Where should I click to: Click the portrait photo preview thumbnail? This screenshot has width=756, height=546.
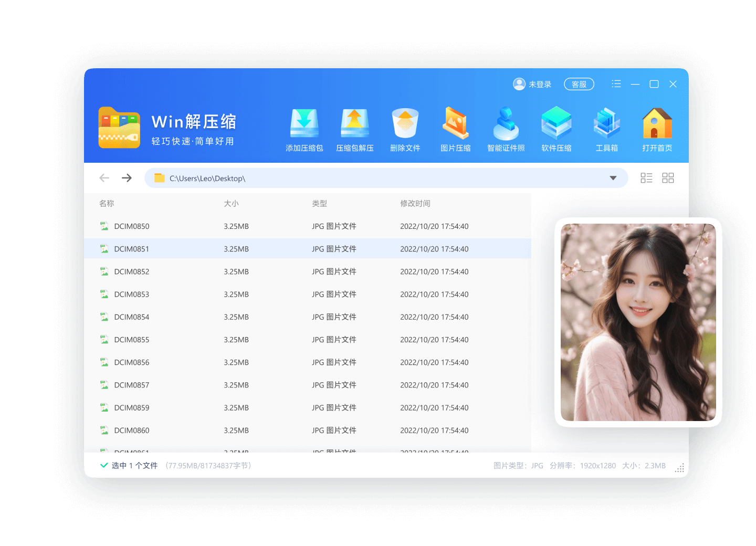coord(638,322)
